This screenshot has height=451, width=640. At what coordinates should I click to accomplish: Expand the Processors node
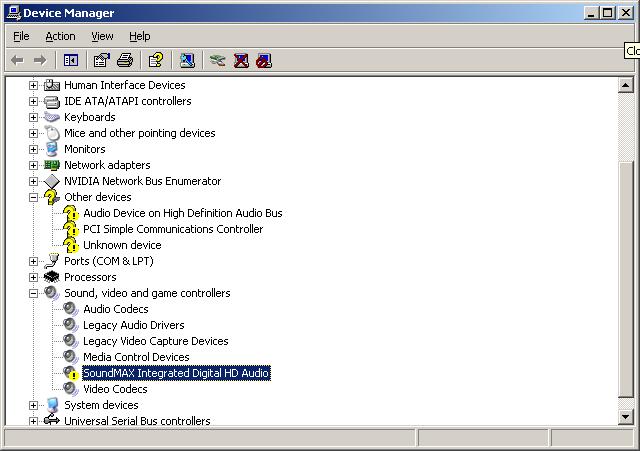33,278
